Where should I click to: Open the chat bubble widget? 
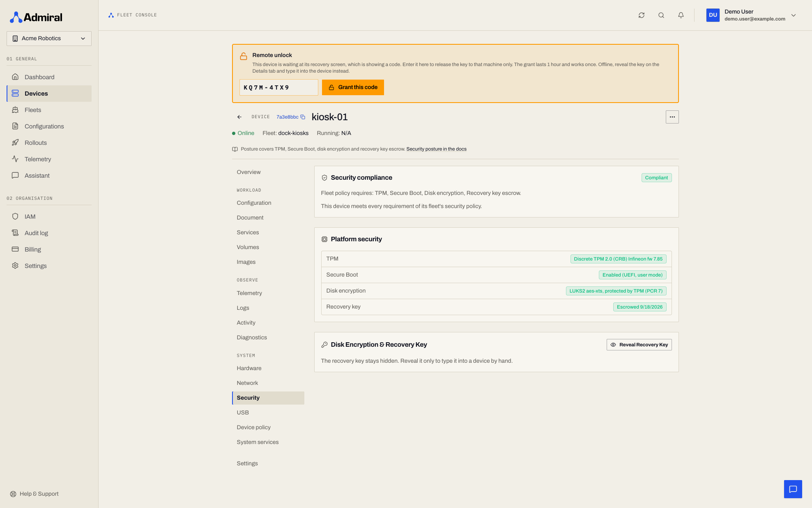(x=793, y=489)
